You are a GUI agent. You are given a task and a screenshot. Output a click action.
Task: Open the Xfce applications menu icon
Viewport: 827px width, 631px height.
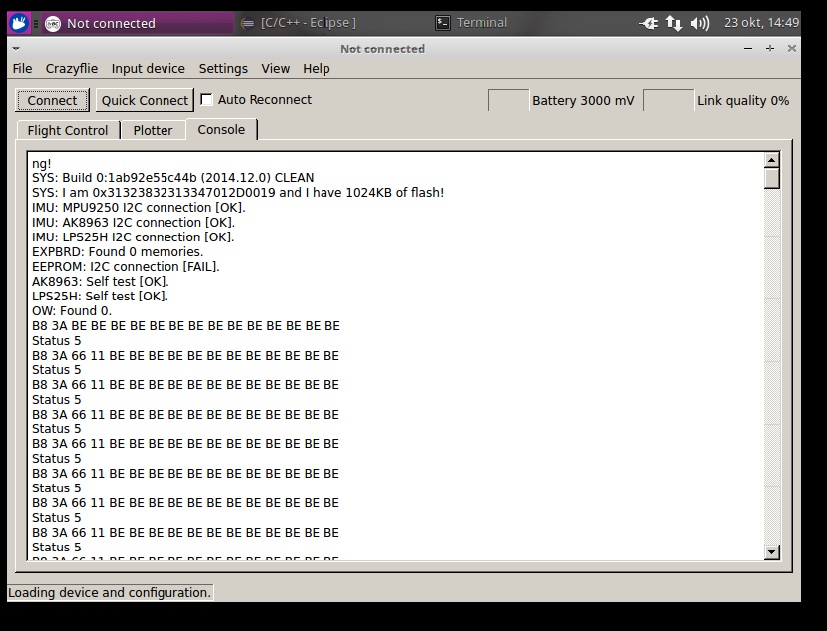pyautogui.click(x=18, y=23)
